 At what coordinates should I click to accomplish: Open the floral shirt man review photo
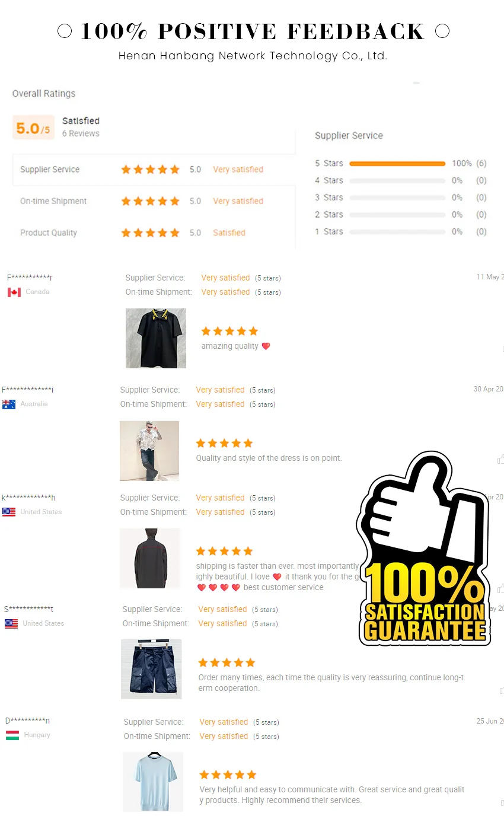click(149, 451)
